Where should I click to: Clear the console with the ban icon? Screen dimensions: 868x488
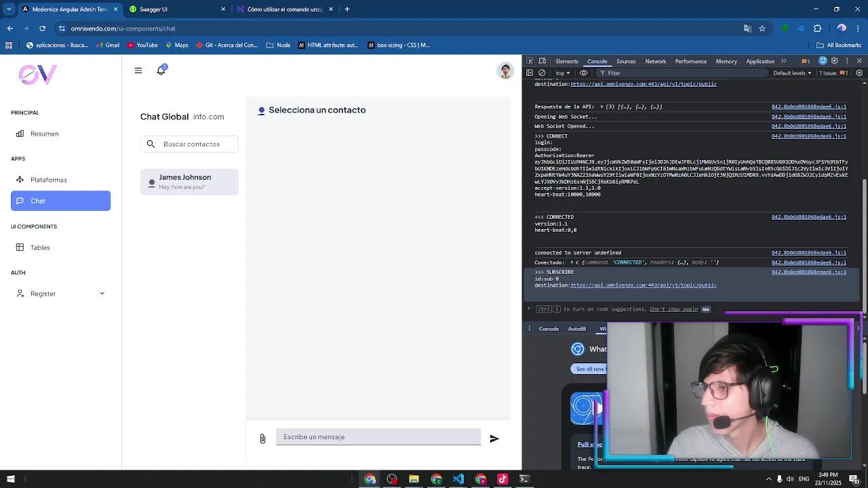(x=542, y=73)
